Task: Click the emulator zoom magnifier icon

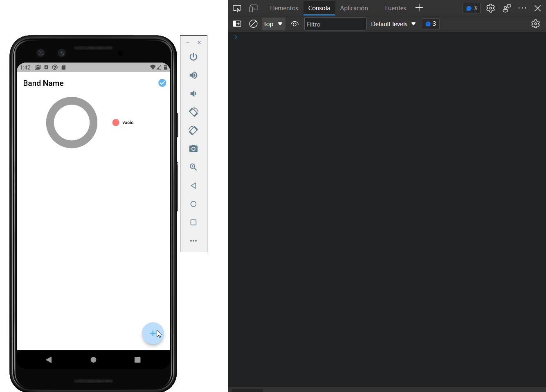Action: pos(193,167)
